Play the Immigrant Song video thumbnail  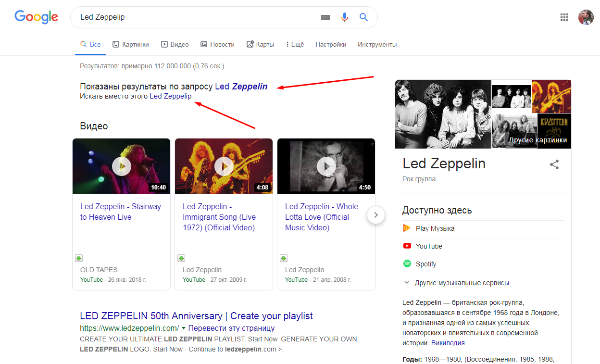(x=224, y=166)
